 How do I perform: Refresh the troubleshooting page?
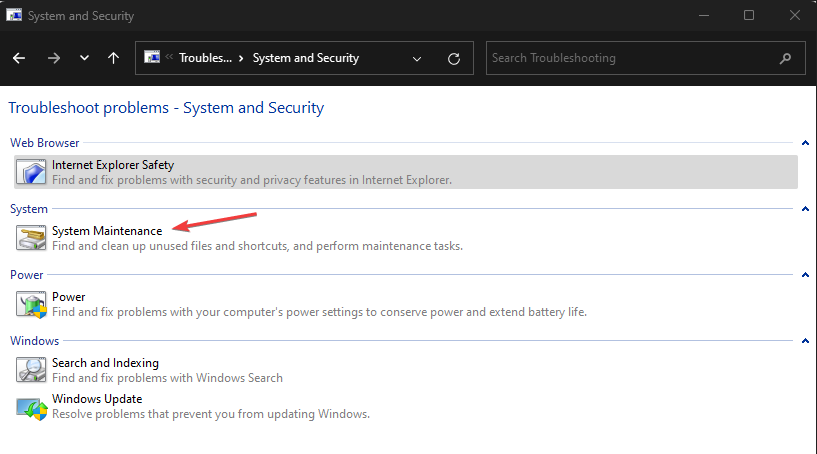454,59
